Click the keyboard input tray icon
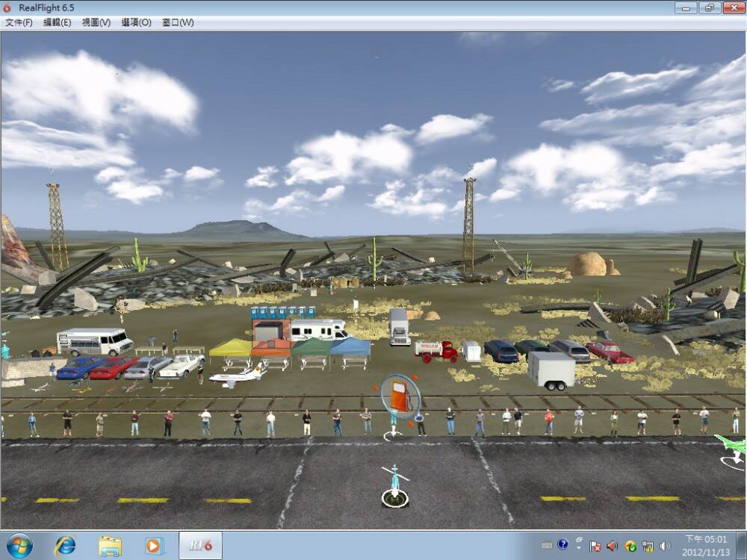This screenshot has height=560, width=747. pyautogui.click(x=547, y=546)
